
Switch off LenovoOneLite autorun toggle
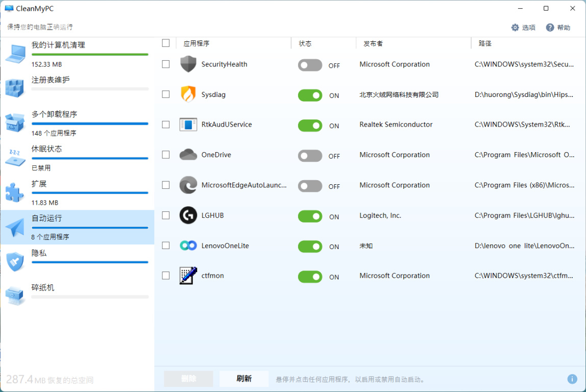310,246
